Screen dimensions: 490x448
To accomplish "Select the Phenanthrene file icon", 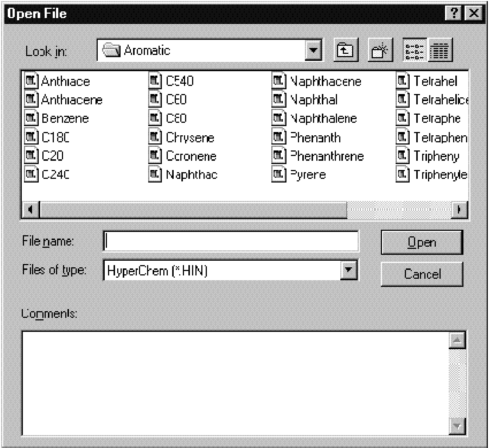I will (x=279, y=156).
